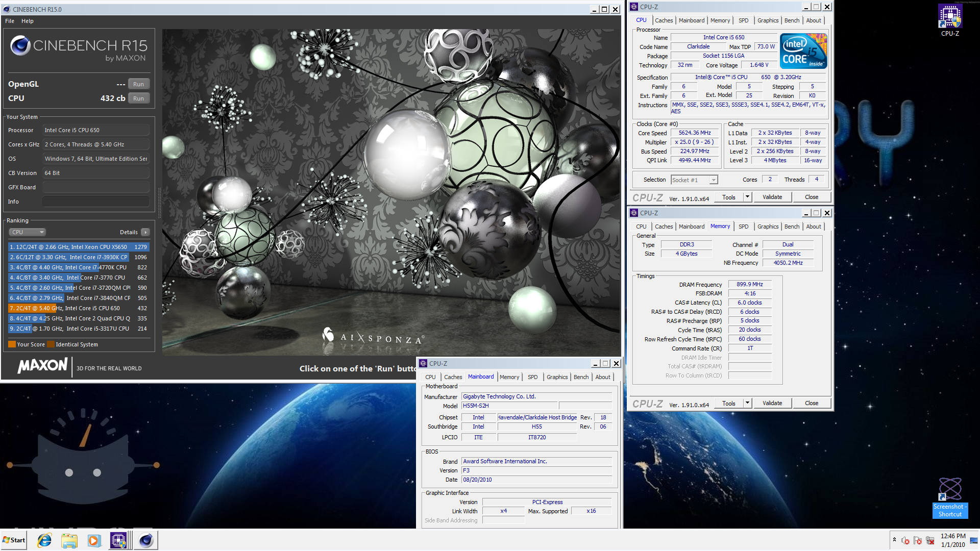Open the Action Center flag tray icon
This screenshot has height=551, width=980.
(x=918, y=540)
